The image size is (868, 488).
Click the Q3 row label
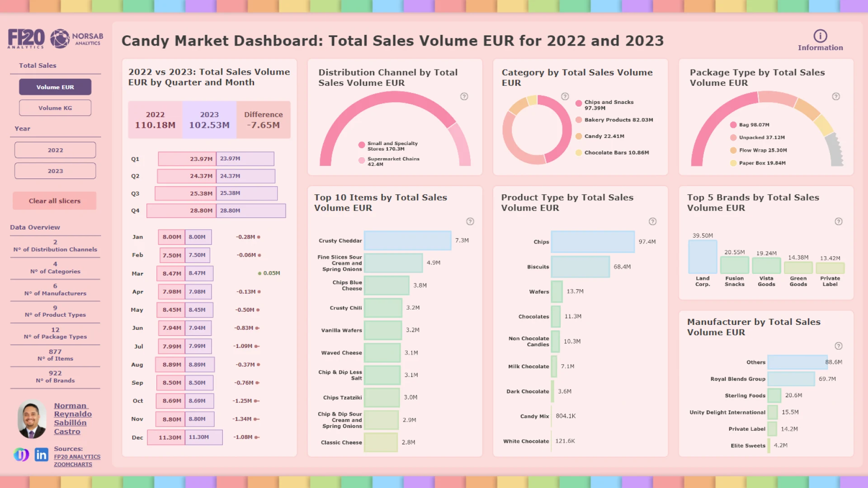[135, 193]
